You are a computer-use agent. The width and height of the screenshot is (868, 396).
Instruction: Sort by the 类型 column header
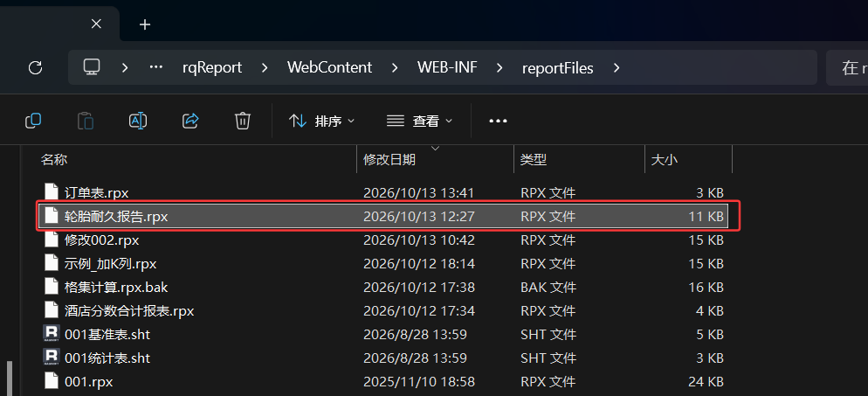coord(534,159)
